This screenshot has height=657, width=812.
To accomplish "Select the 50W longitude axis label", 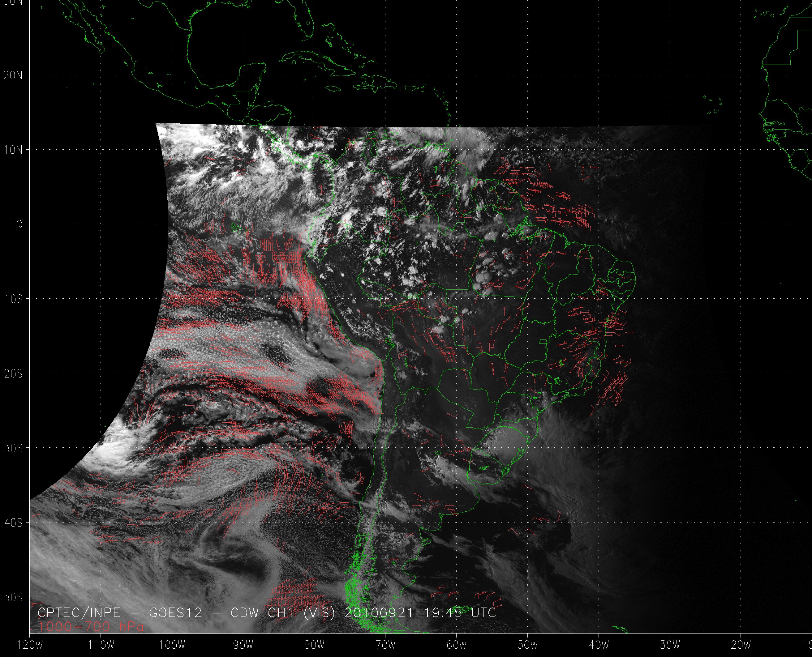I will pos(528,645).
